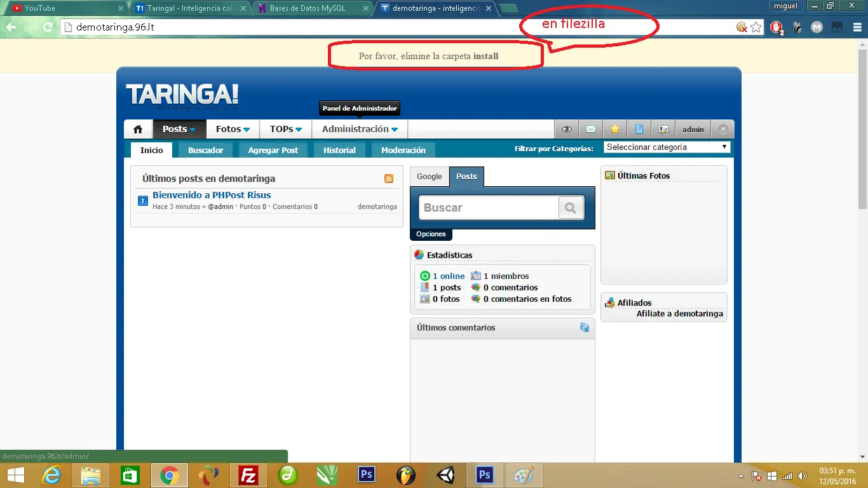Click the demotaringa category link
This screenshot has width=868, height=488.
coord(377,207)
